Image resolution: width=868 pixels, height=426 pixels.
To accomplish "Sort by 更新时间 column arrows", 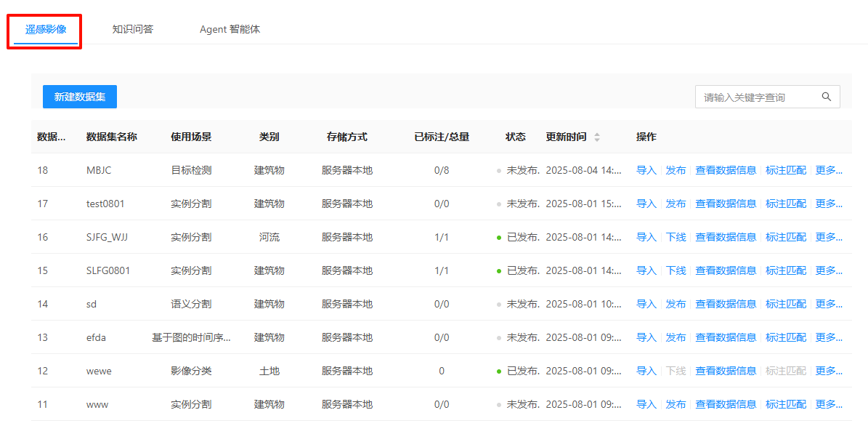I will point(597,137).
